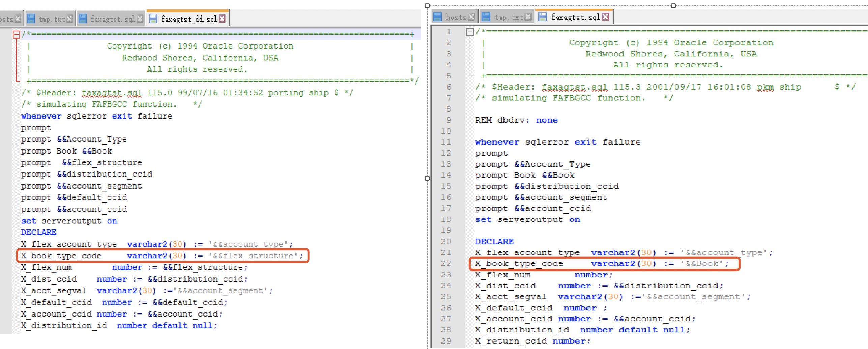Click DECLARE keyword on line 20

pyautogui.click(x=494, y=242)
